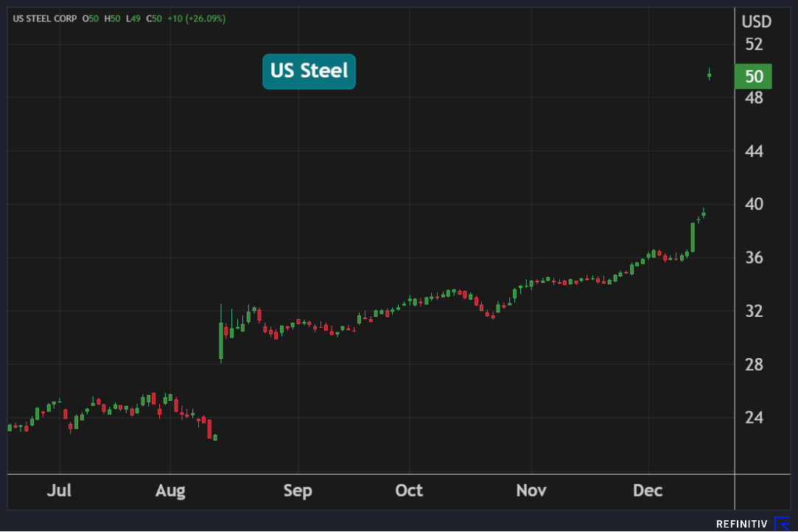Click the 36 price axis label
The height and width of the screenshot is (532, 798).
tap(753, 258)
